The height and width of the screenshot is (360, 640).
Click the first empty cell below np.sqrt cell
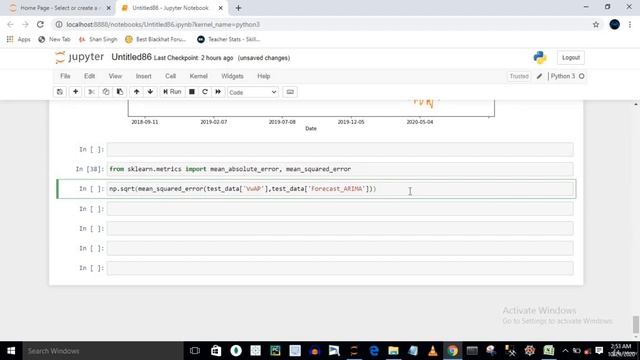(340, 209)
